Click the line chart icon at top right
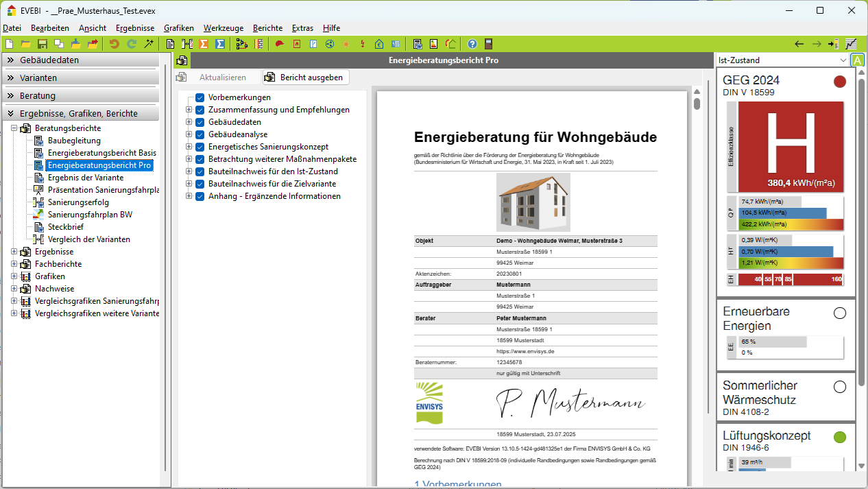The height and width of the screenshot is (489, 868). click(851, 44)
